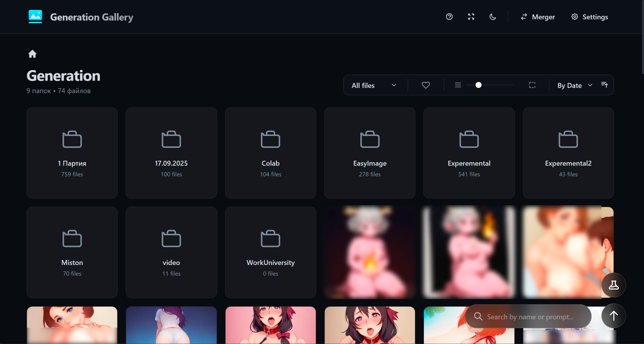The width and height of the screenshot is (644, 344).
Task: Open the experimental lab flask icon
Action: [x=614, y=285]
